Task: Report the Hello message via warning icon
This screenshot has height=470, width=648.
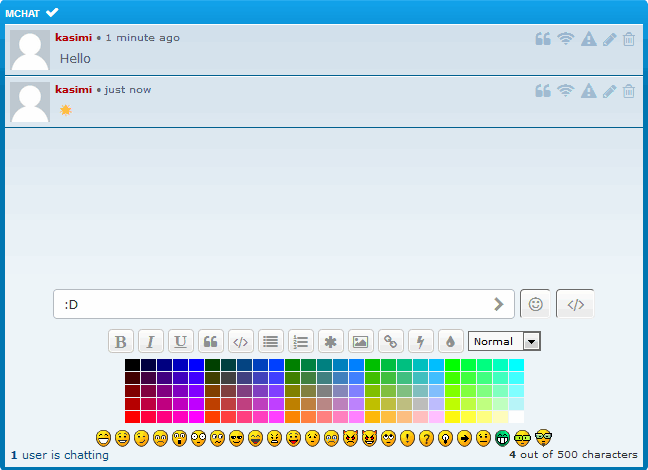Action: click(588, 39)
